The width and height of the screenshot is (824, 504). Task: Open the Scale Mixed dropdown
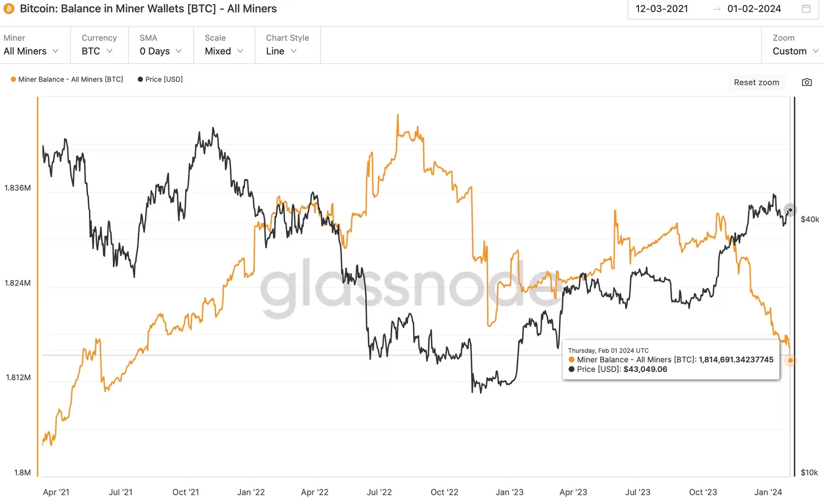click(224, 51)
